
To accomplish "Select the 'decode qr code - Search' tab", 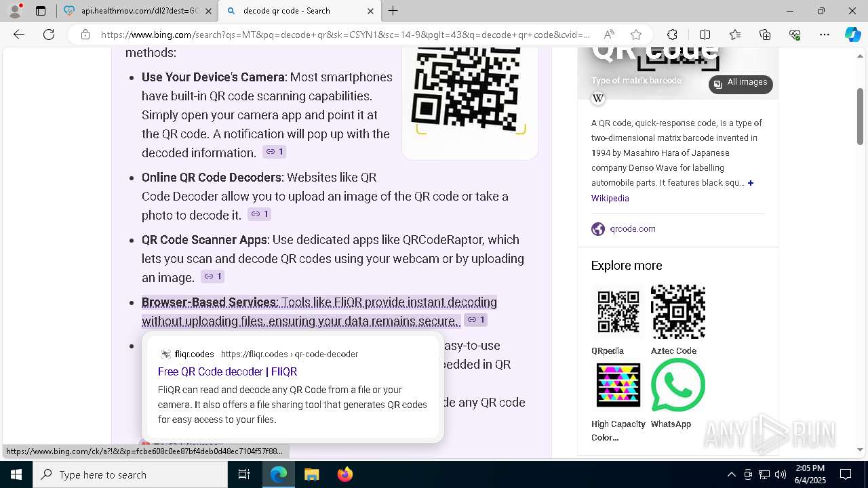I will coord(299,11).
